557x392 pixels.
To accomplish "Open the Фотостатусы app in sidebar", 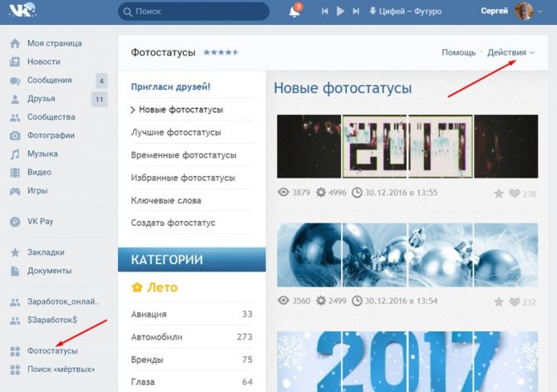I will click(x=52, y=350).
